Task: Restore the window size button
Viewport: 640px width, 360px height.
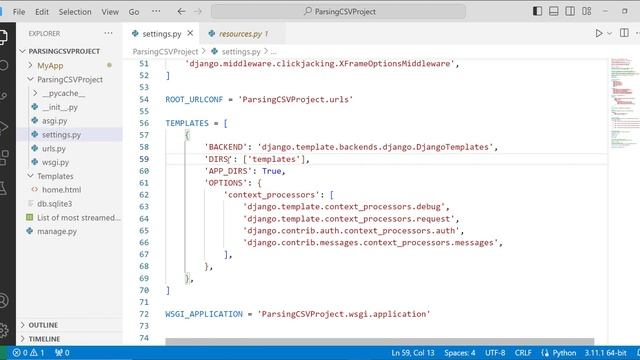Action: (x=624, y=11)
